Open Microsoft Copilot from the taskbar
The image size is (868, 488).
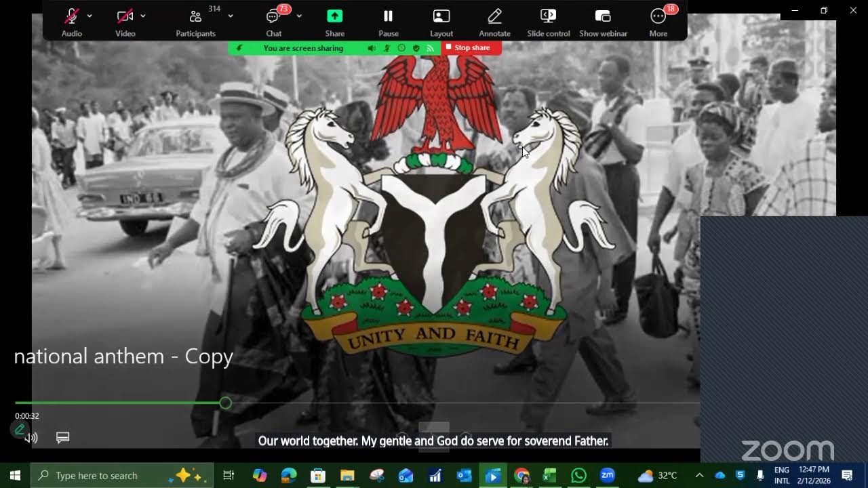(x=260, y=476)
